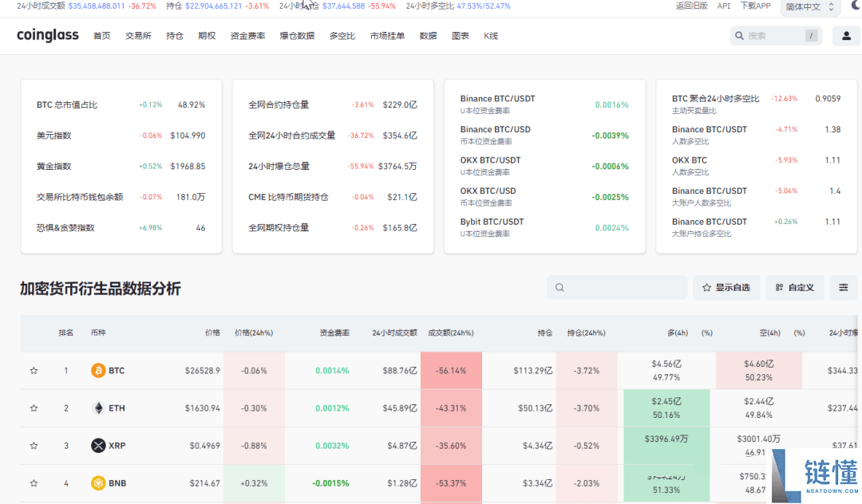Click 返回旧版 link
This screenshot has height=504, width=862.
[691, 6]
